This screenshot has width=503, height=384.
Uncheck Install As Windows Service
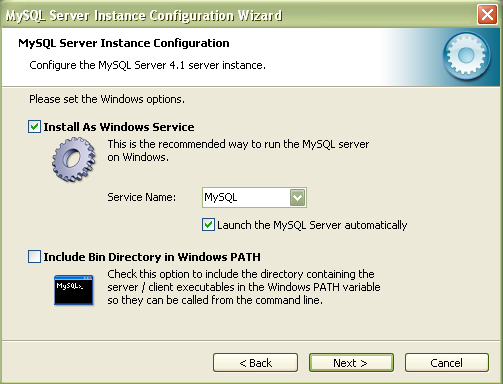35,127
